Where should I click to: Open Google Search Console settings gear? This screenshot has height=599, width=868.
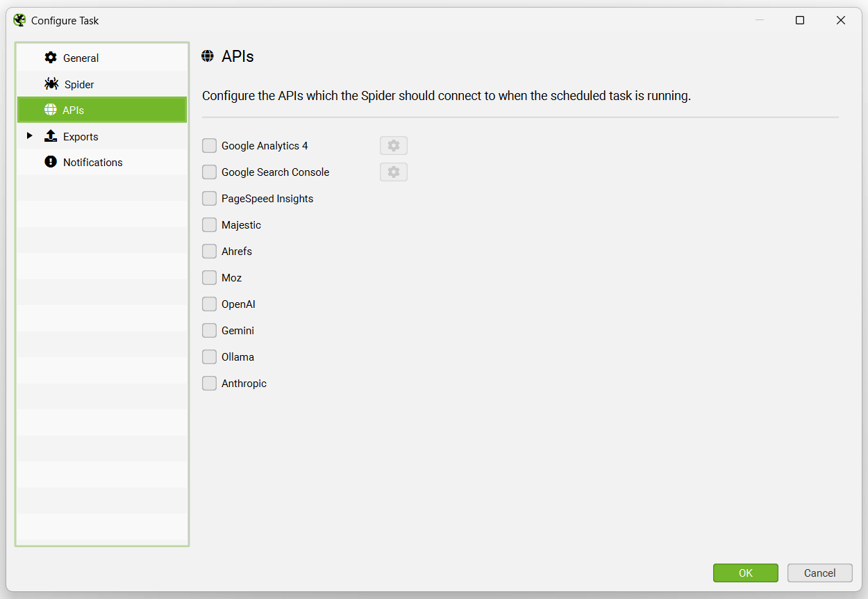(x=393, y=172)
